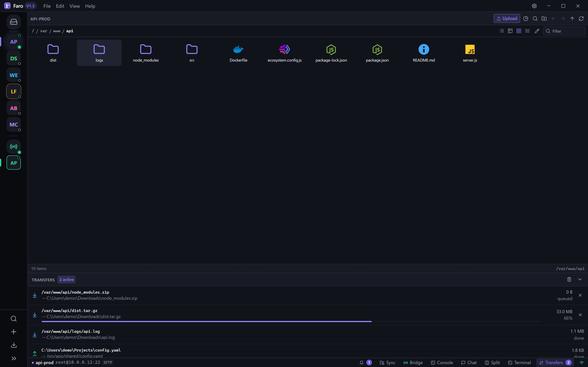
Task: Expand the sidebar with double chevron
Action: 14,358
